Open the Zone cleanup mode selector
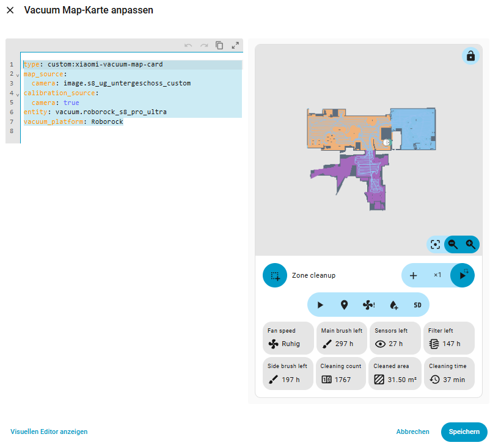490x448 pixels. tap(275, 275)
